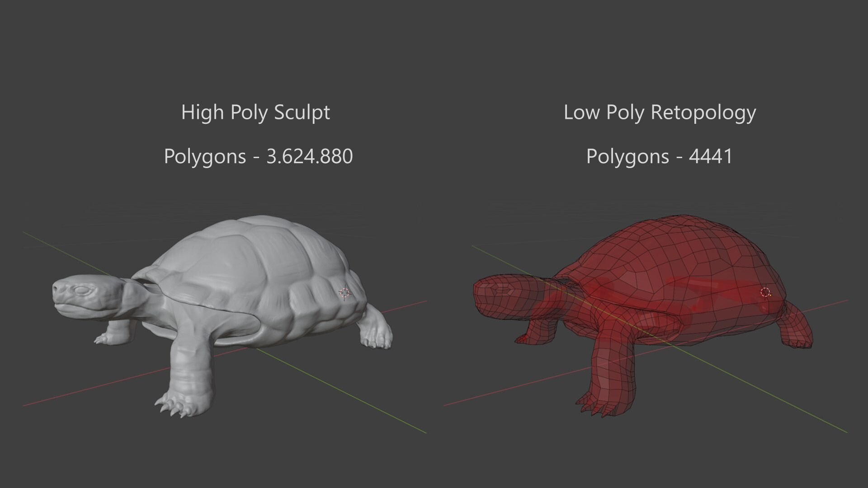Click the gray turtle's eye
The image size is (868, 488).
pyautogui.click(x=83, y=290)
